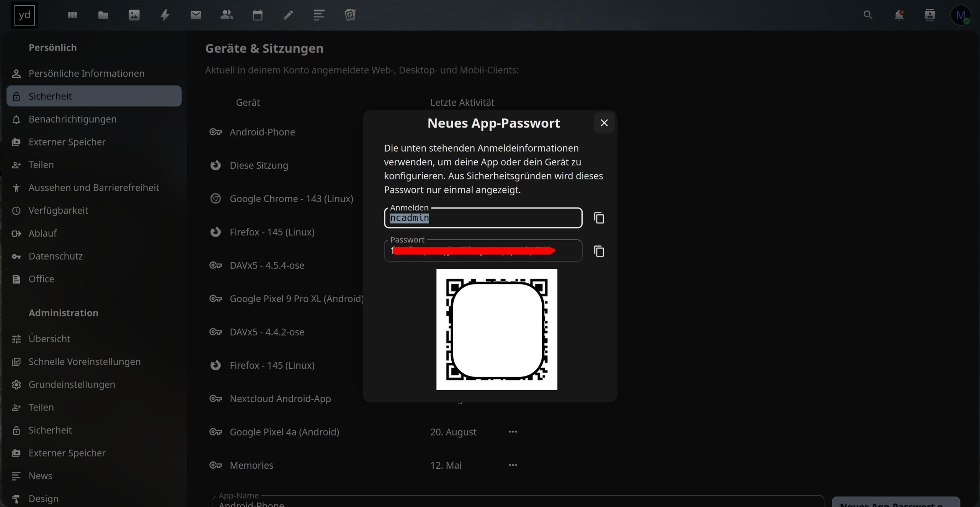Open the notifications bell
980x507 pixels.
click(x=898, y=15)
